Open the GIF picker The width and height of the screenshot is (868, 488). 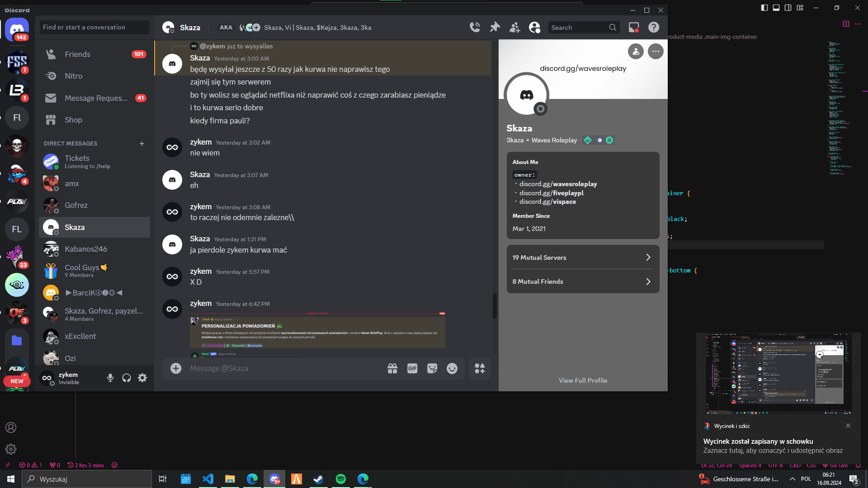(412, 368)
